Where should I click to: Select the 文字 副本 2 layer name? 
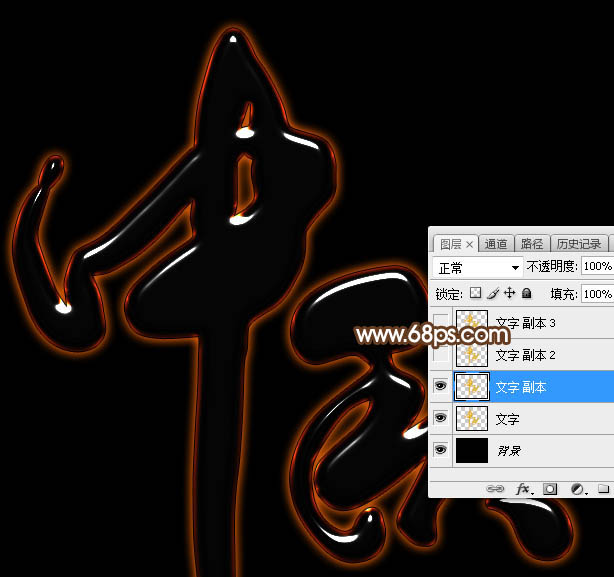tap(526, 355)
